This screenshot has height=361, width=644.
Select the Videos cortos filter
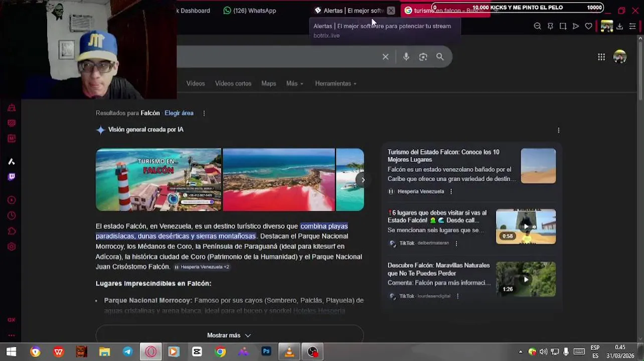[x=233, y=83]
